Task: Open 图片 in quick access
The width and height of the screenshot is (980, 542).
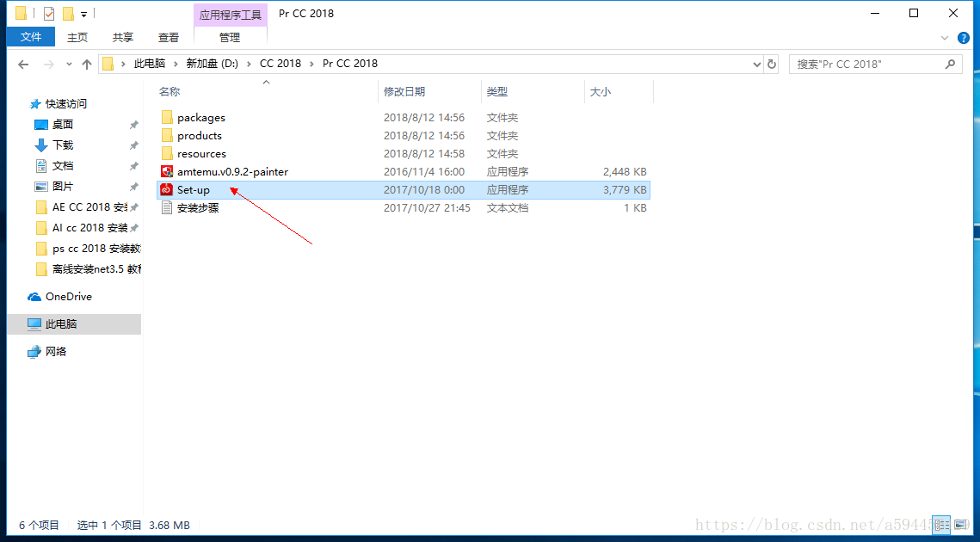Action: click(x=63, y=187)
